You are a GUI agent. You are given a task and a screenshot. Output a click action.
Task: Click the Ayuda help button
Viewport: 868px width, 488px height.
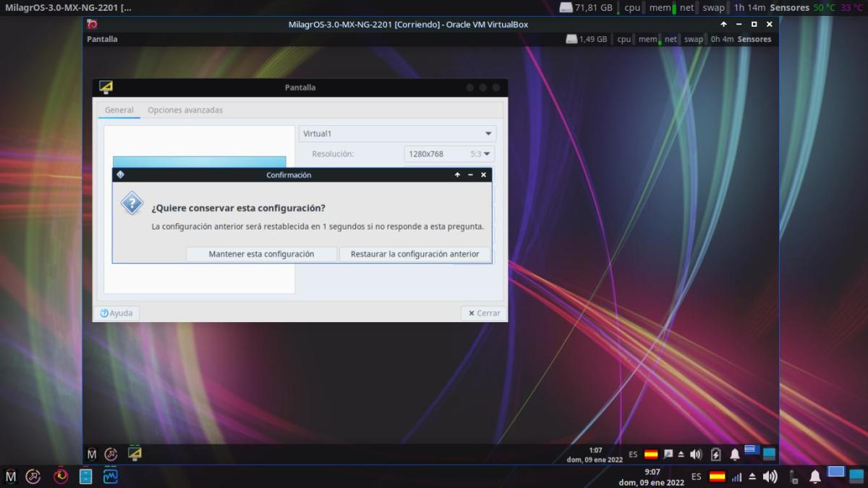(x=116, y=314)
